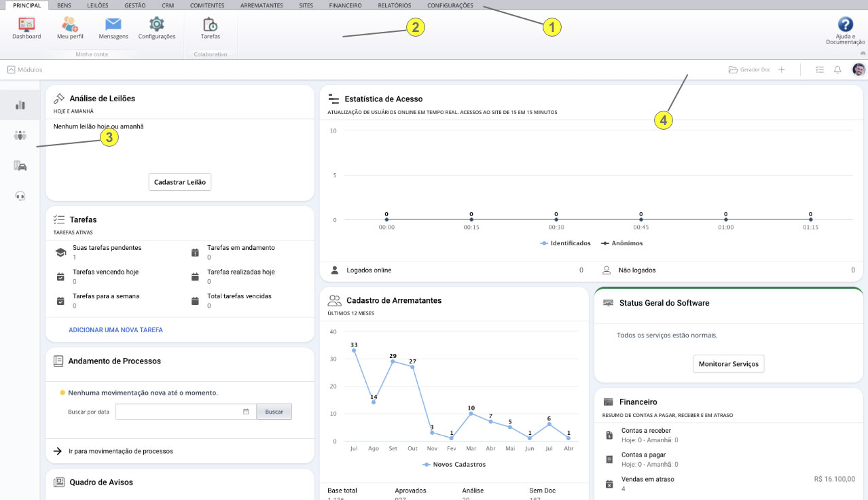This screenshot has height=500, width=868.
Task: Toggle the Identificados legend series
Action: click(565, 243)
